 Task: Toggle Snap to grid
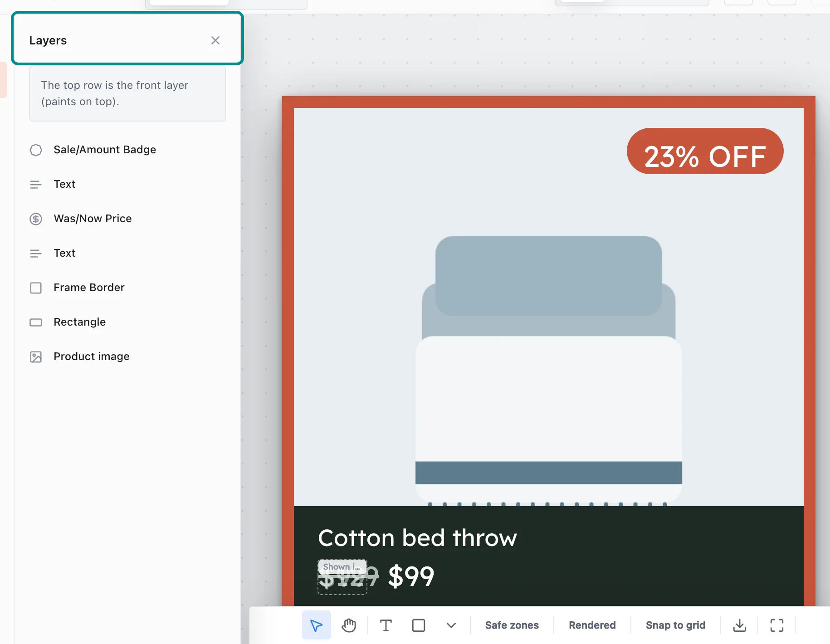[676, 625]
